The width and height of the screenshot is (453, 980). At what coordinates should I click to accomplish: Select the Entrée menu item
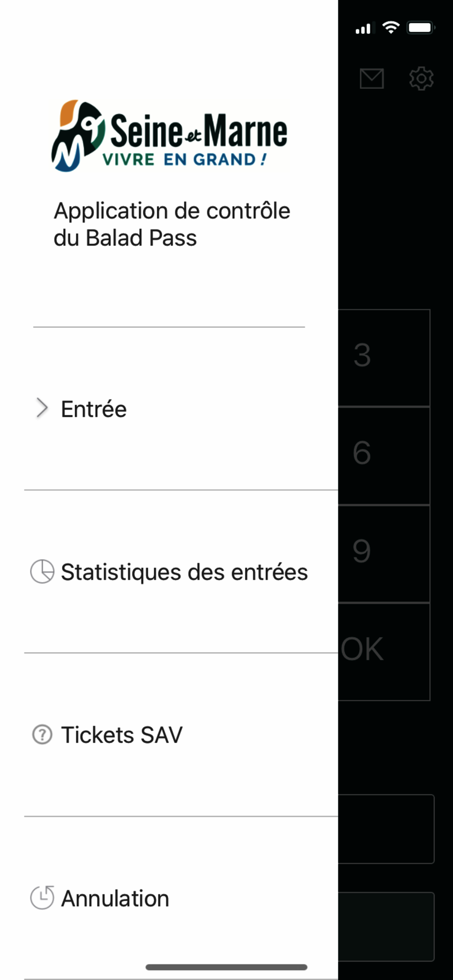181,409
